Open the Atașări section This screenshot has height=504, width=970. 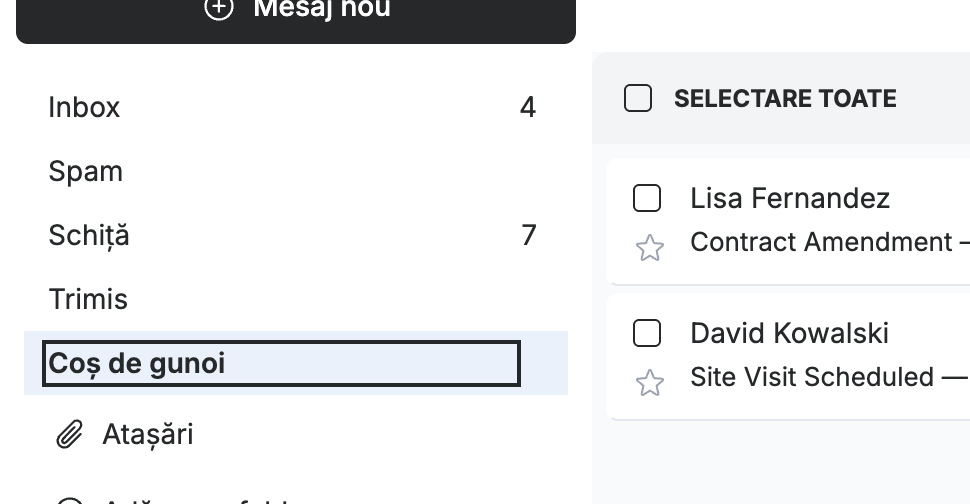tap(296, 434)
